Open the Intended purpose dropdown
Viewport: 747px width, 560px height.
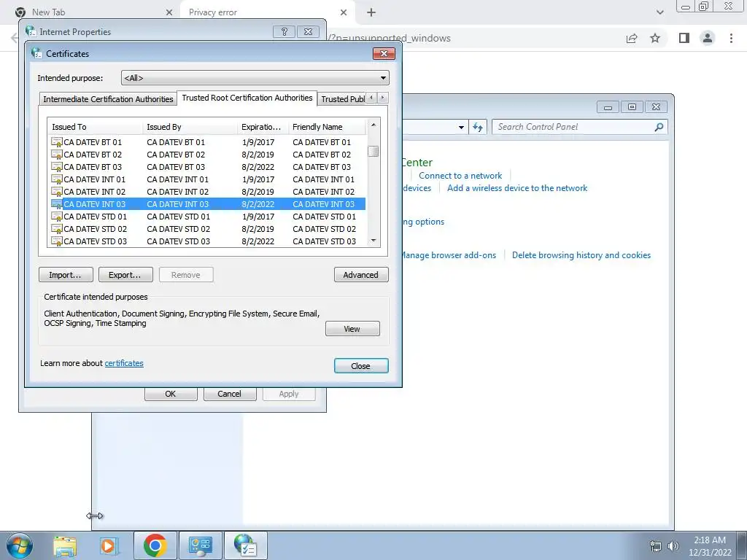click(x=255, y=77)
